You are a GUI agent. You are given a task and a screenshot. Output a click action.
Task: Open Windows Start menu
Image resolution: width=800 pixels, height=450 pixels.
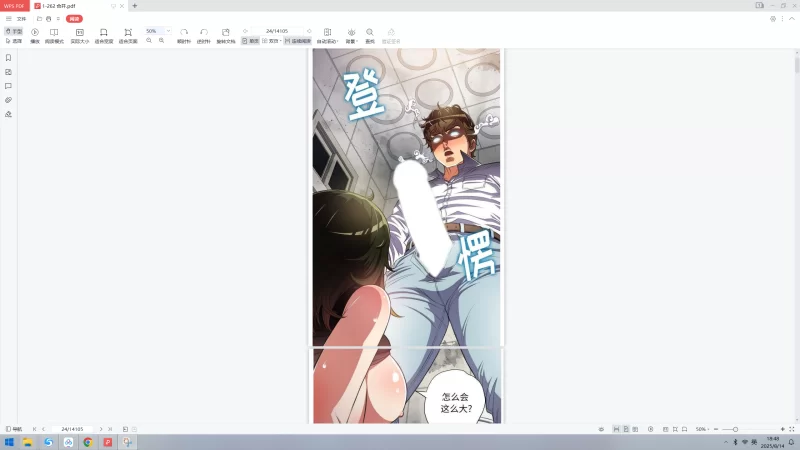click(9, 442)
